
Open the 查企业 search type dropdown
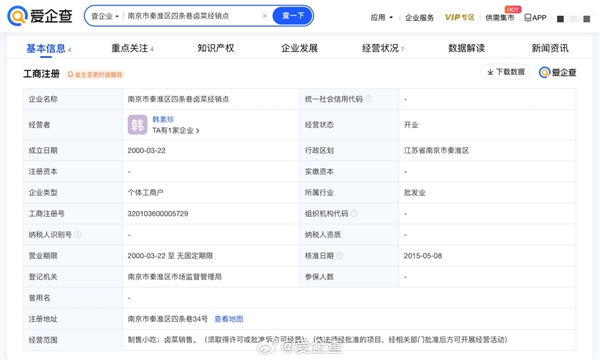click(104, 16)
